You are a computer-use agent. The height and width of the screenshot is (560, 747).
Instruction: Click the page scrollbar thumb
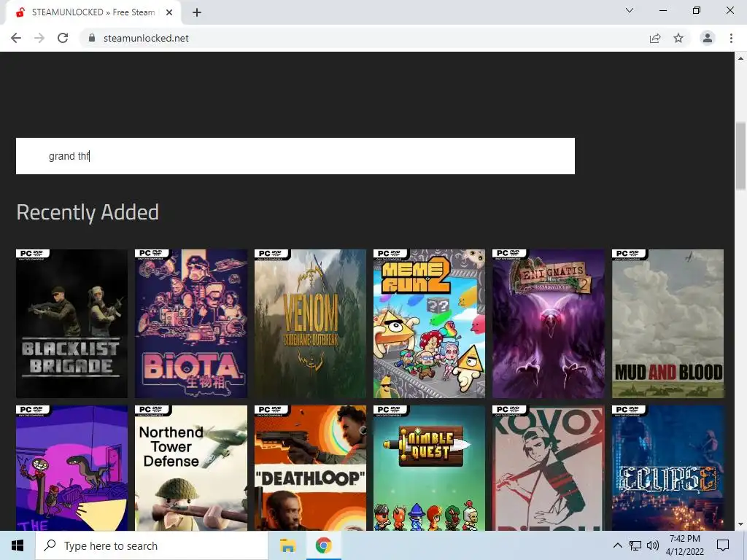740,156
